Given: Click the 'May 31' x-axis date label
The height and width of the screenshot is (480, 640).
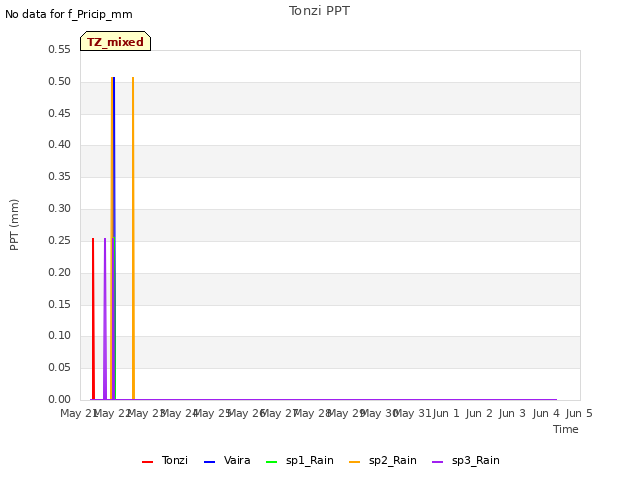Looking at the screenshot, I should pyautogui.click(x=413, y=413).
